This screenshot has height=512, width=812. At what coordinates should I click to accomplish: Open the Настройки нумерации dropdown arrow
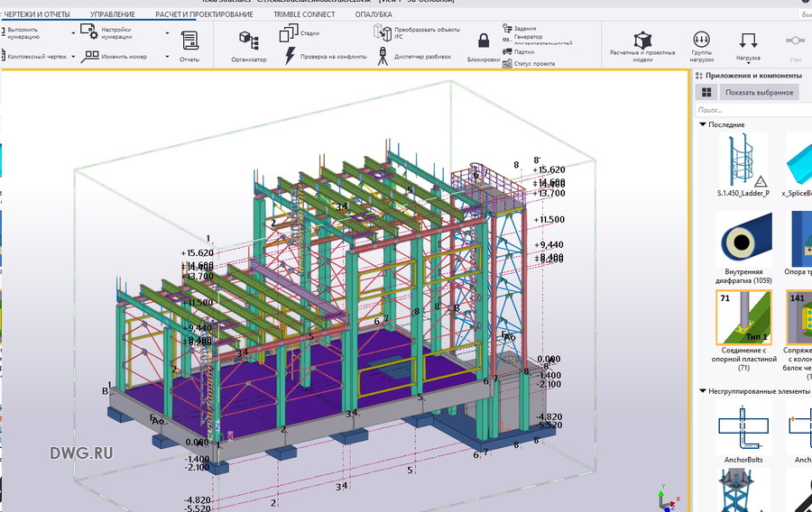point(167,33)
